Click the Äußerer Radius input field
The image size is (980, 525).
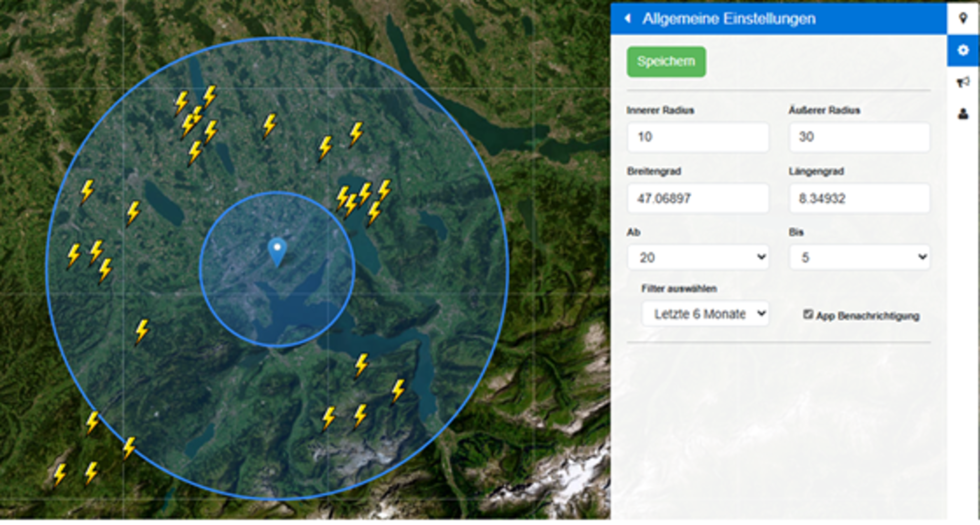859,137
